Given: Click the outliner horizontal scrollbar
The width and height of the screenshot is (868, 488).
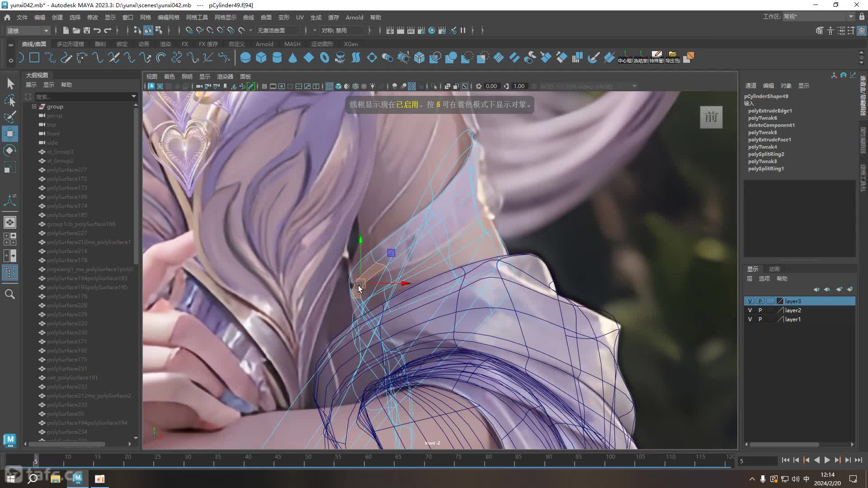Looking at the screenshot, I should (67, 444).
